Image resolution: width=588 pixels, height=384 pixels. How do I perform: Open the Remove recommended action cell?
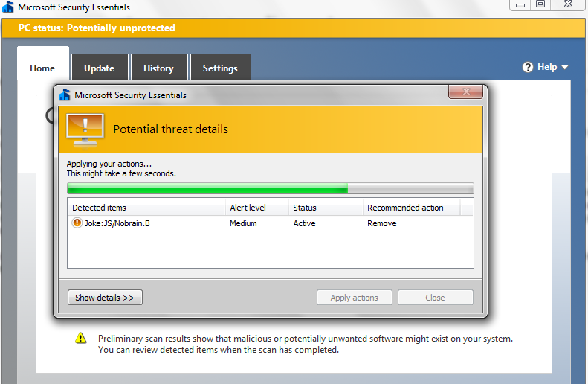coord(382,223)
